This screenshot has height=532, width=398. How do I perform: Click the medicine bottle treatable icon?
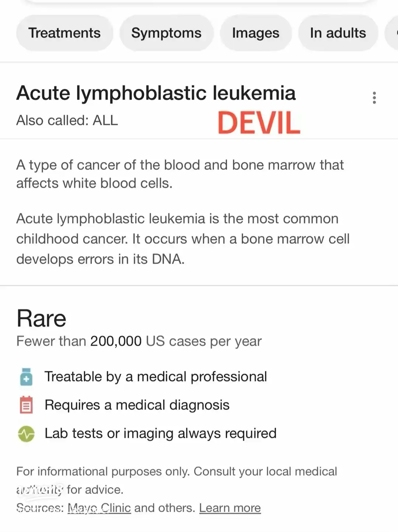click(x=26, y=377)
